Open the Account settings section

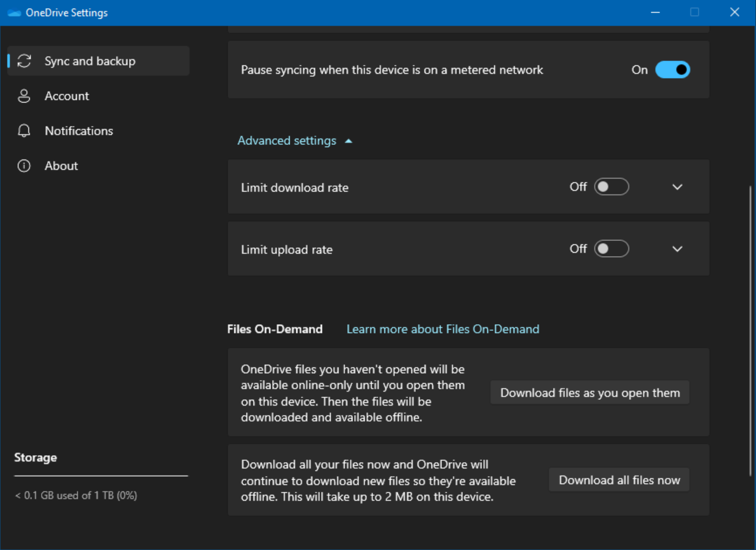pos(66,95)
